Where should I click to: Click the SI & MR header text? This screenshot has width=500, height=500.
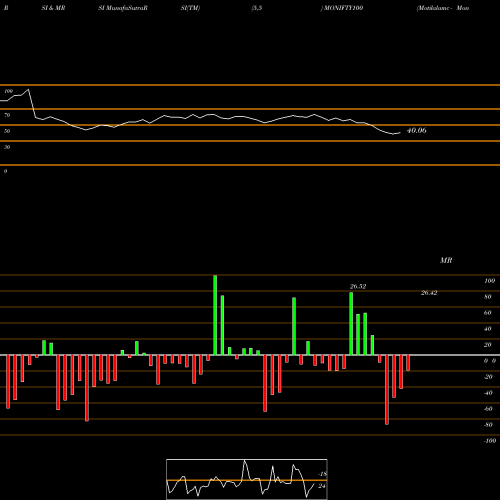point(53,8)
